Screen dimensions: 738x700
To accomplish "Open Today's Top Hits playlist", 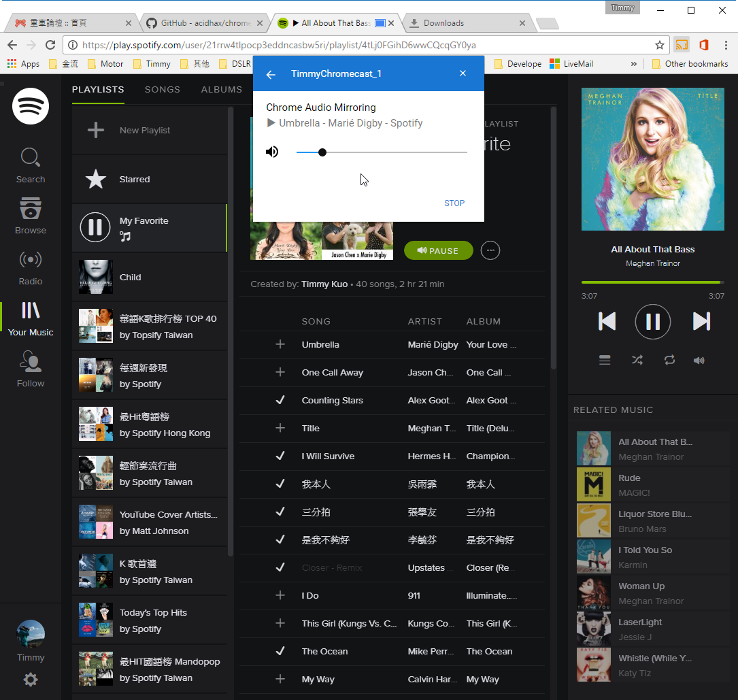I will click(150, 620).
